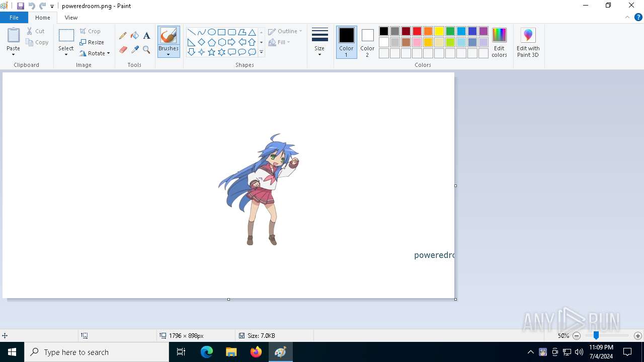Screen dimensions: 644x362
Task: Choose the Triangle shape
Action: coord(252,32)
